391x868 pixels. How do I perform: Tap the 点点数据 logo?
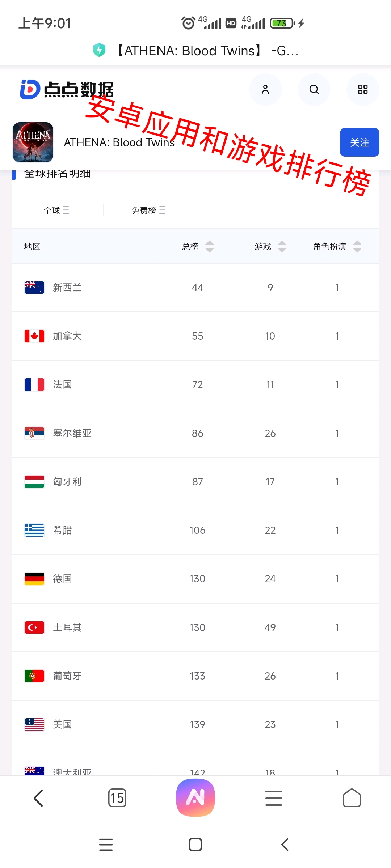pyautogui.click(x=67, y=89)
